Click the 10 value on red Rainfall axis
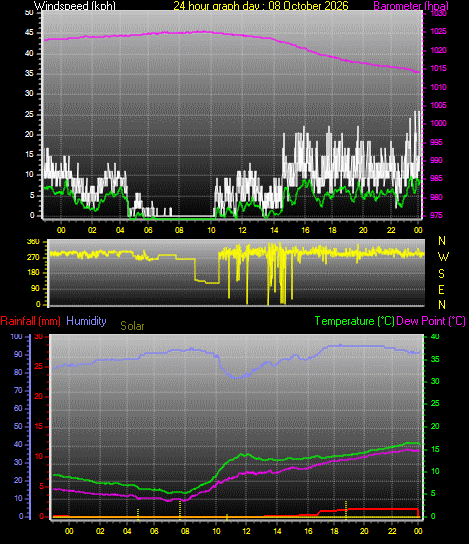The image size is (469, 544). [x=39, y=457]
